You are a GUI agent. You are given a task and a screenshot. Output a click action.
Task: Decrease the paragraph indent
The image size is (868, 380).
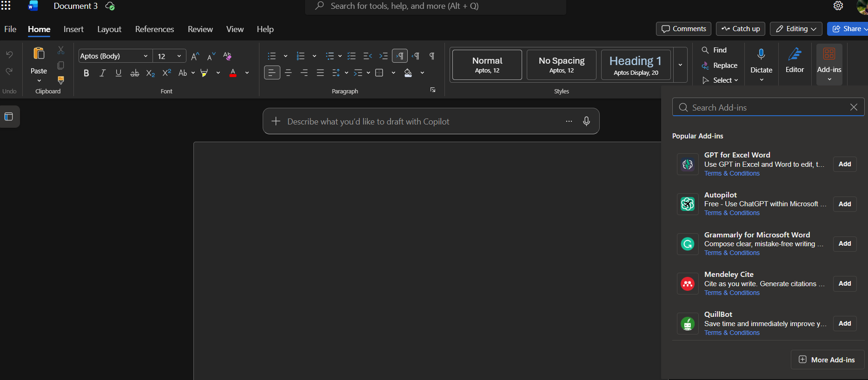click(367, 56)
